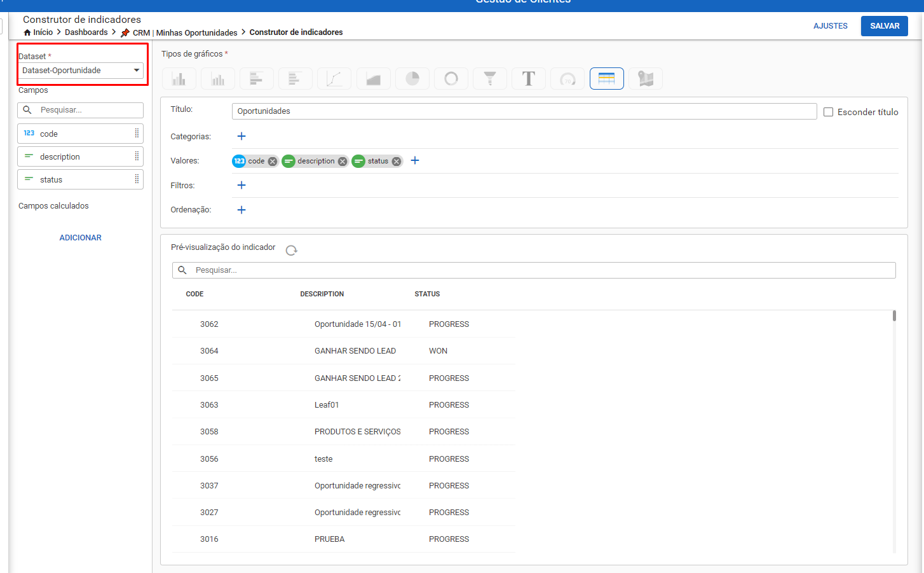The height and width of the screenshot is (573, 924).
Task: Add a filter with the Filtros plus
Action: pos(241,185)
